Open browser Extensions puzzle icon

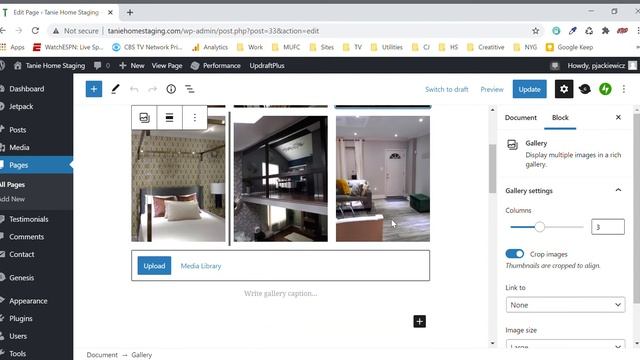click(x=605, y=31)
